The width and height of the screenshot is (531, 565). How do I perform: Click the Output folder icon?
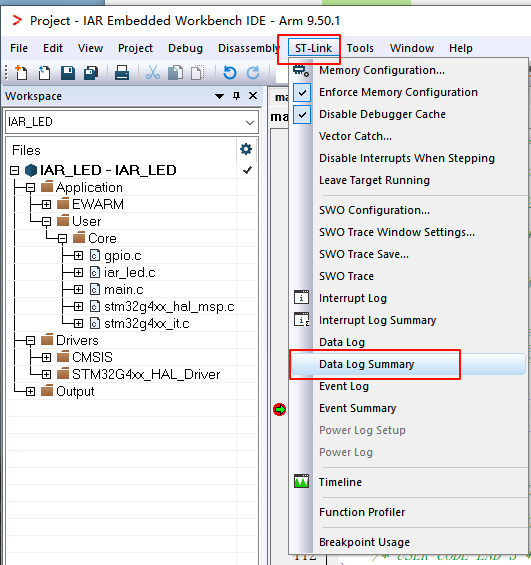(47, 391)
